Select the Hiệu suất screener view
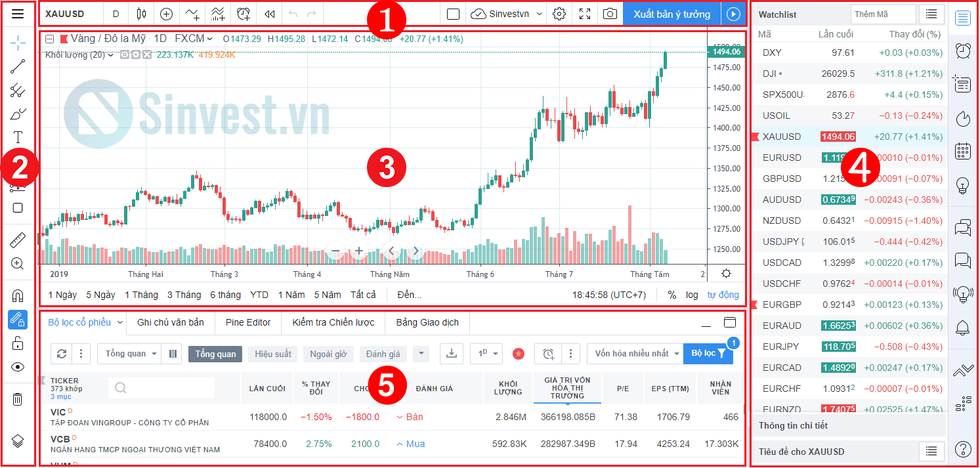This screenshot has width=980, height=468. pyautogui.click(x=272, y=354)
